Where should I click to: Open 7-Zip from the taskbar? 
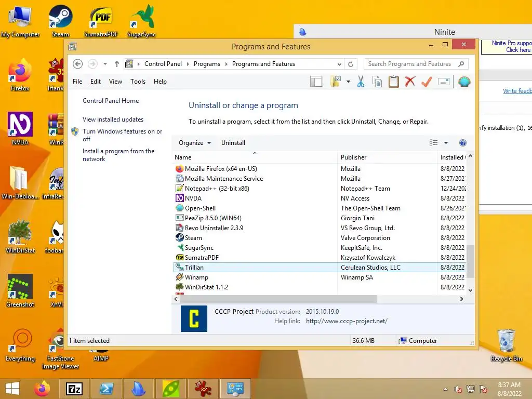click(74, 389)
